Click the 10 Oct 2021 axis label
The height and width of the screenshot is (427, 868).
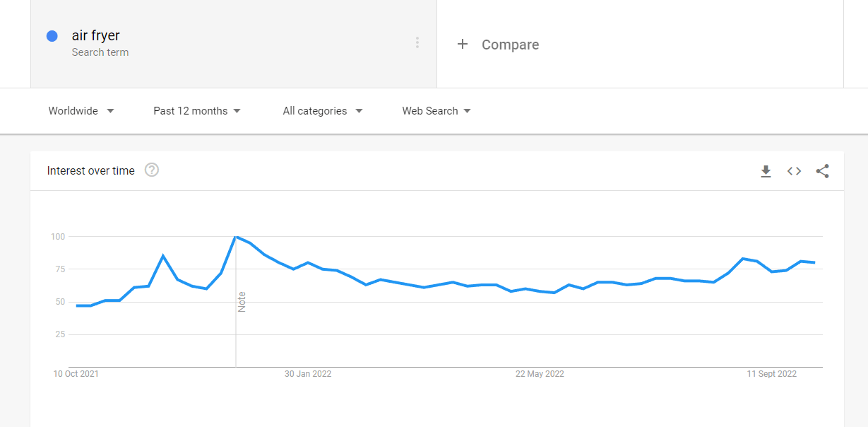click(76, 374)
